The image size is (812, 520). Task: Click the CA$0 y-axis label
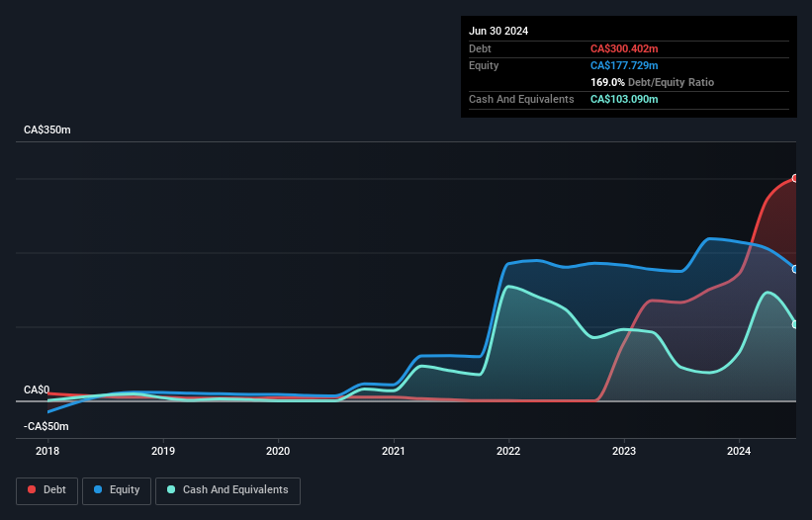[37, 390]
